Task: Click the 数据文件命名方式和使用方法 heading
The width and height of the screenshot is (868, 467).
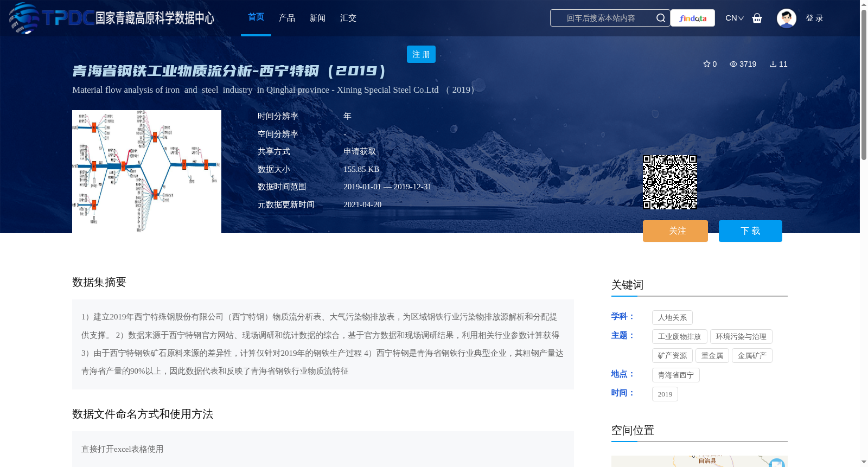Action: (143, 414)
